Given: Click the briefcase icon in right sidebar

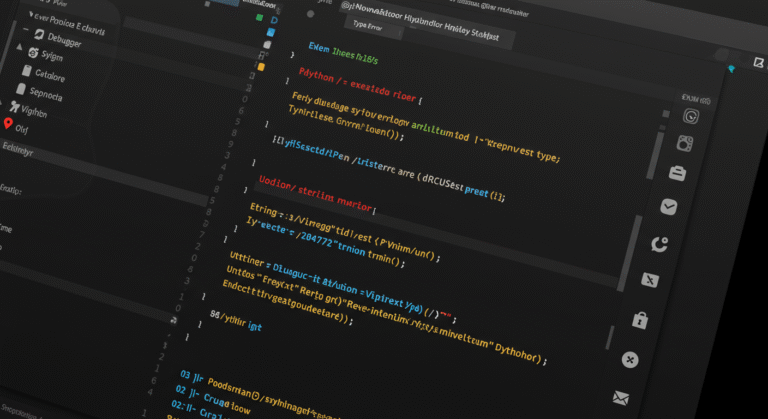Looking at the screenshot, I should tap(677, 171).
